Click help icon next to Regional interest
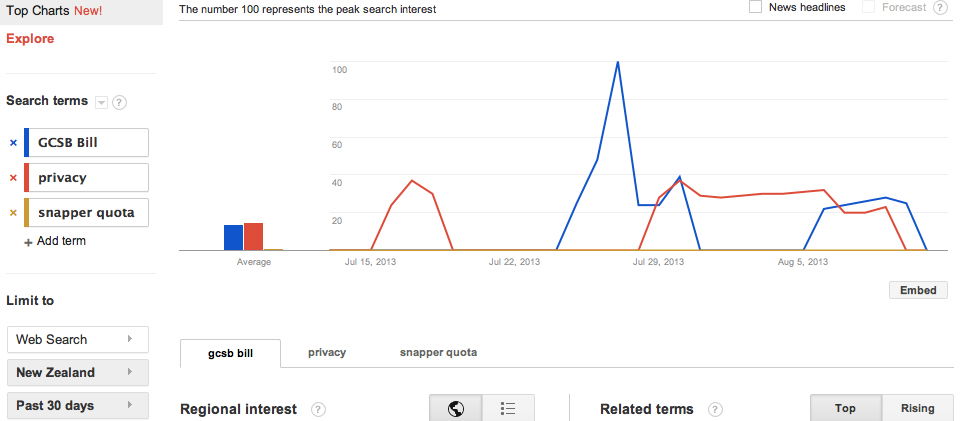The height and width of the screenshot is (421, 960). point(318,409)
